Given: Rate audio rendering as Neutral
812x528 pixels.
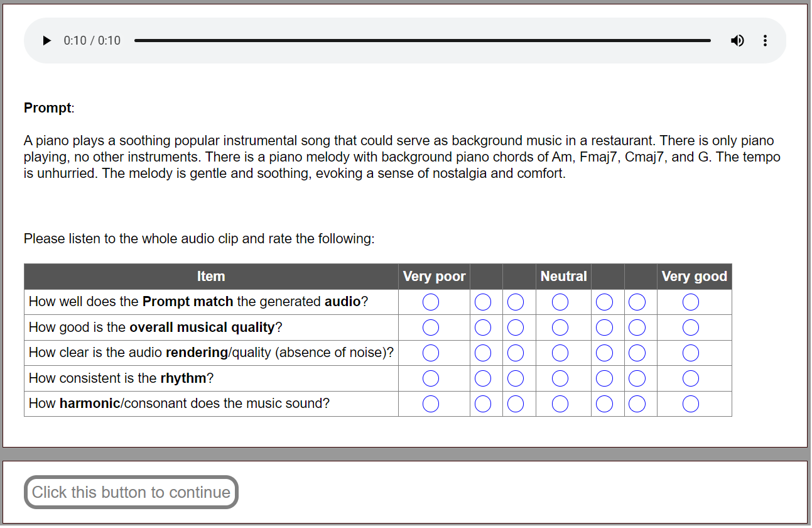Looking at the screenshot, I should point(560,353).
